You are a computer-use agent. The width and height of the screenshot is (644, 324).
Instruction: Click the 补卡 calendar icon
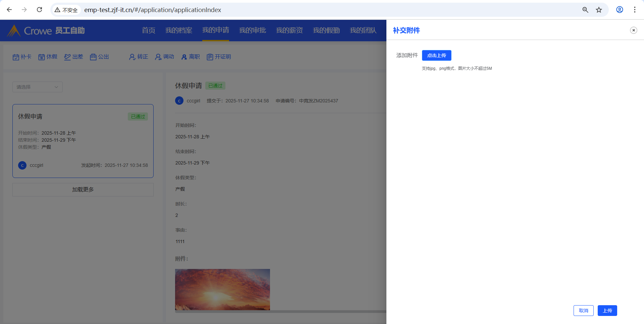tap(16, 57)
